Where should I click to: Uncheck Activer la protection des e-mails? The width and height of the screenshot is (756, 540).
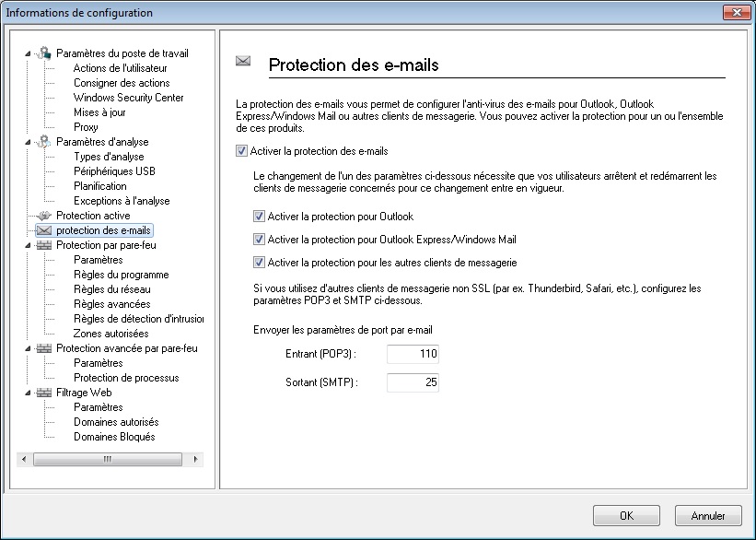241,151
